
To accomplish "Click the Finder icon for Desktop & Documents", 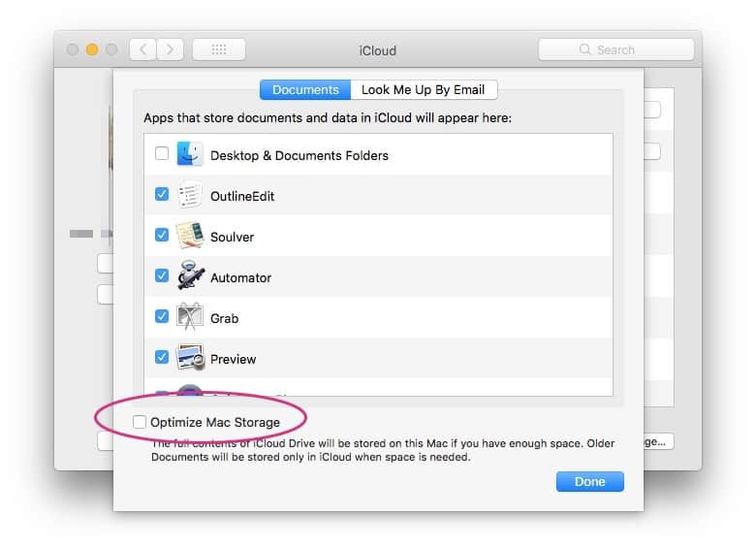I will point(190,154).
